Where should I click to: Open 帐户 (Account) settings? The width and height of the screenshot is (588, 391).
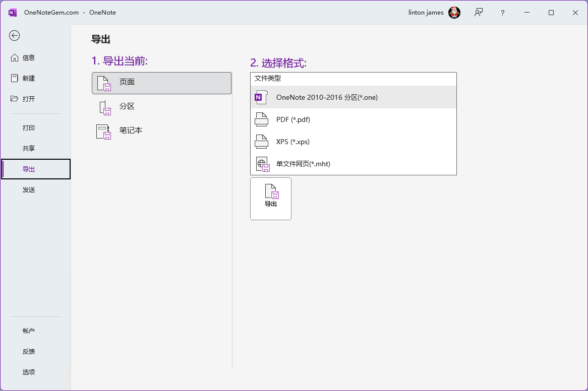(x=29, y=331)
